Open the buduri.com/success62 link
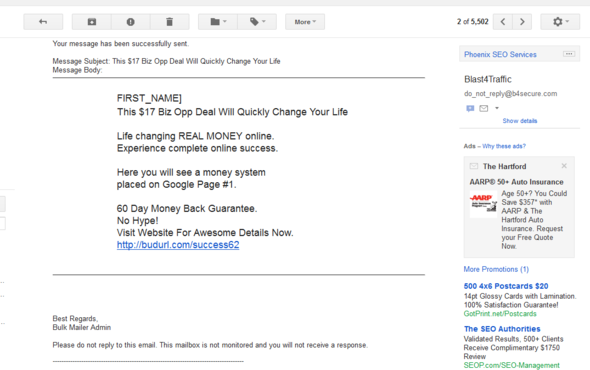 (178, 245)
